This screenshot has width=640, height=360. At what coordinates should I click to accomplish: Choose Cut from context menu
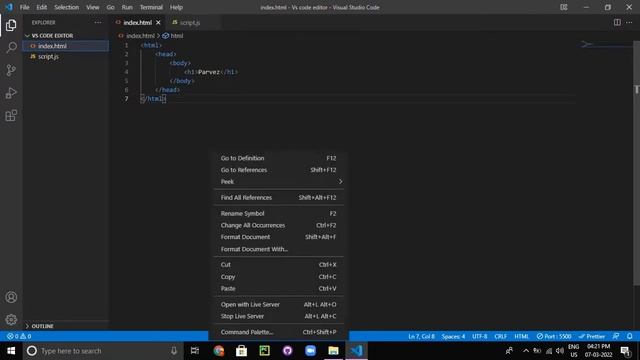click(x=278, y=265)
